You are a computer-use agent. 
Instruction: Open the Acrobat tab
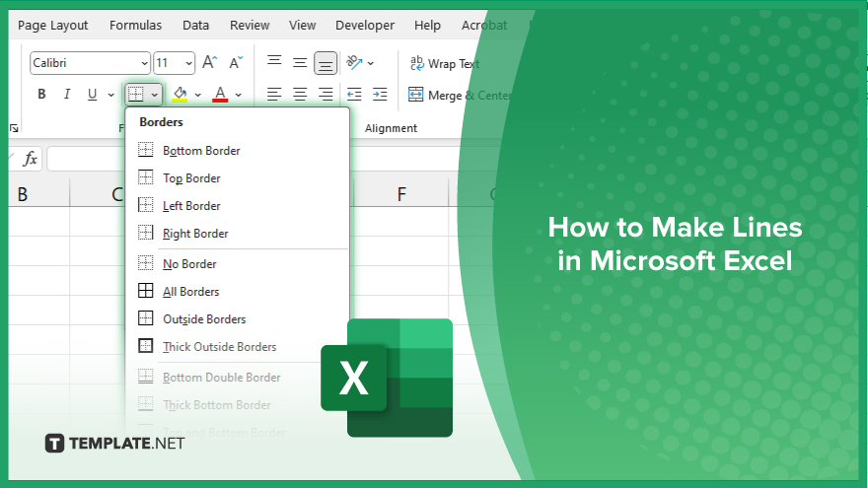click(484, 26)
